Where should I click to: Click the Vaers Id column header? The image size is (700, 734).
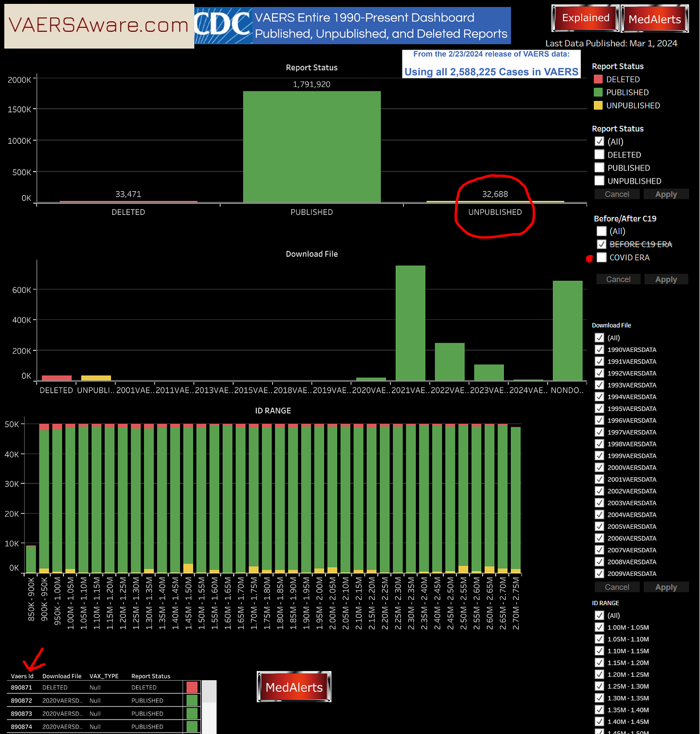coord(22,676)
